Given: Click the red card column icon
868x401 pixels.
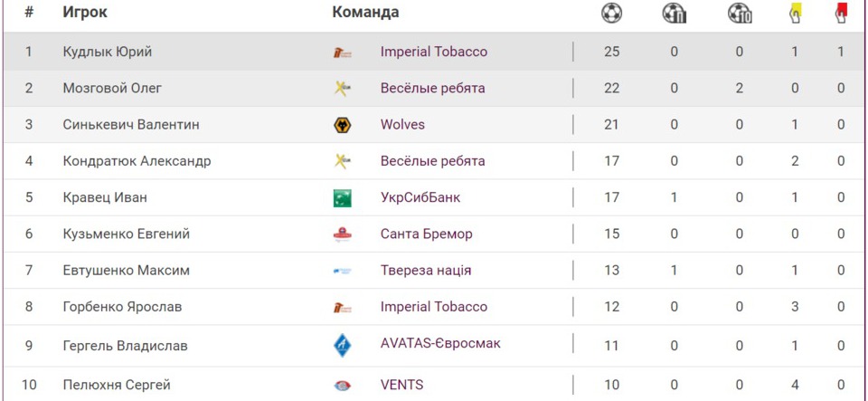Looking at the screenshot, I should pos(841,12).
